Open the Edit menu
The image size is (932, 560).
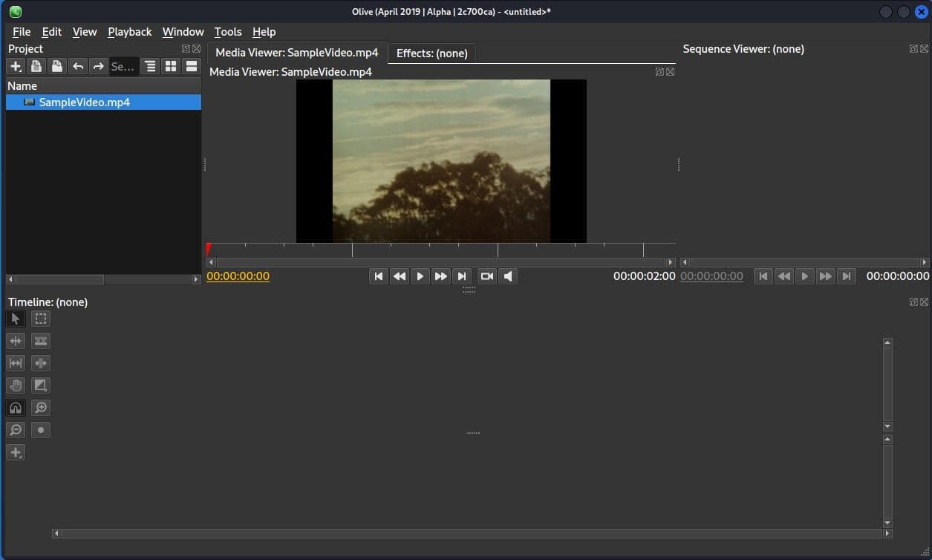pyautogui.click(x=52, y=32)
